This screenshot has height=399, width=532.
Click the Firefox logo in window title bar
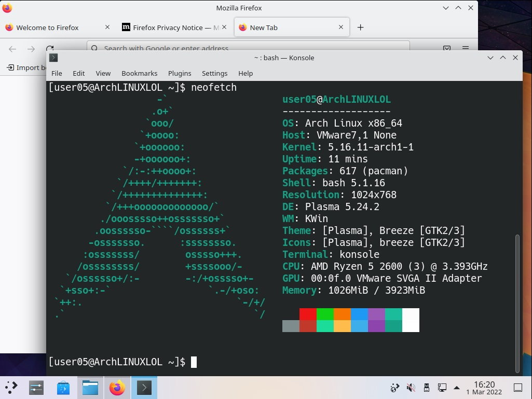click(x=7, y=8)
